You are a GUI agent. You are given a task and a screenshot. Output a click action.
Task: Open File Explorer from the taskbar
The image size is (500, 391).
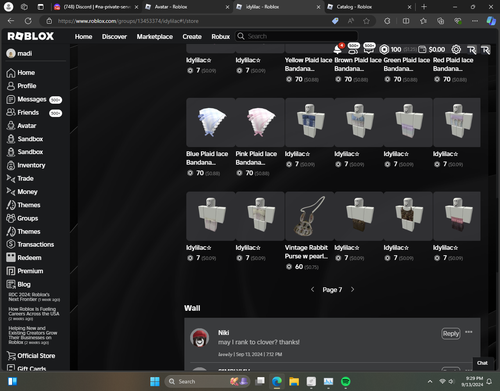pyautogui.click(x=294, y=381)
